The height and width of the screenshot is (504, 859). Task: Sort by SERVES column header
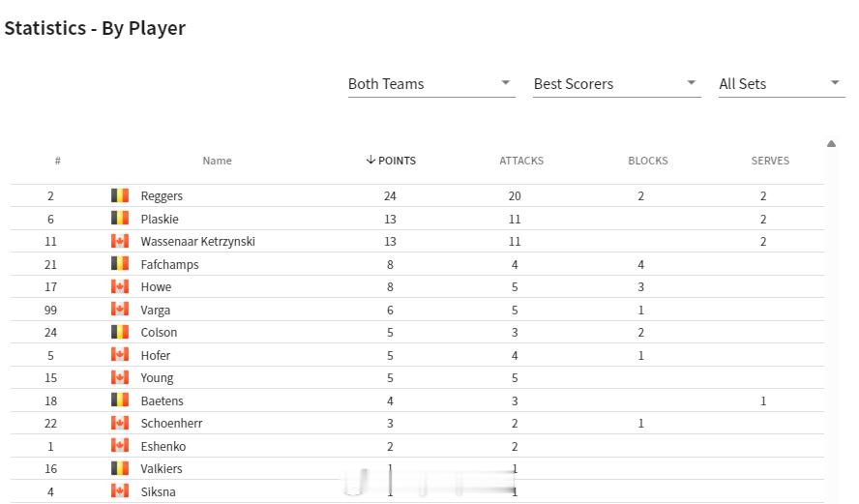(x=770, y=161)
